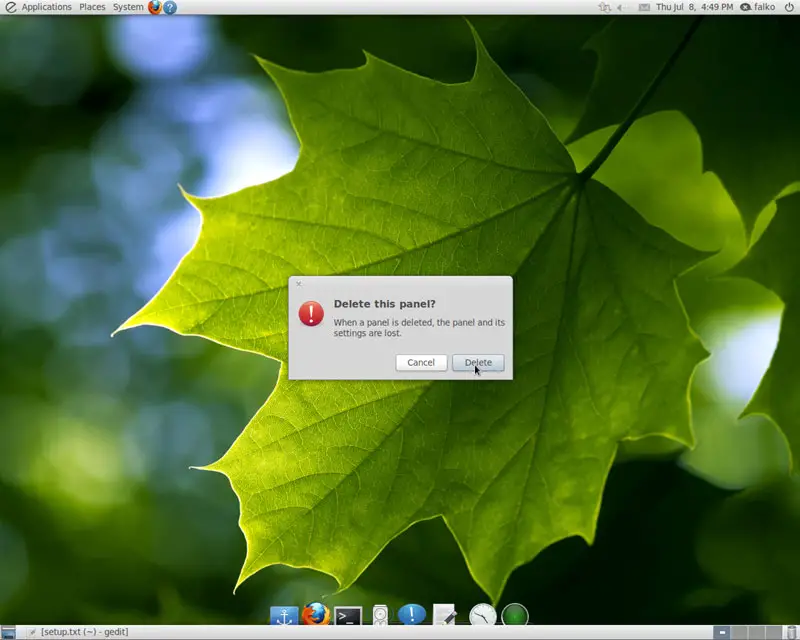800x640 pixels.
Task: Click the green round dock icon
Action: click(x=515, y=614)
